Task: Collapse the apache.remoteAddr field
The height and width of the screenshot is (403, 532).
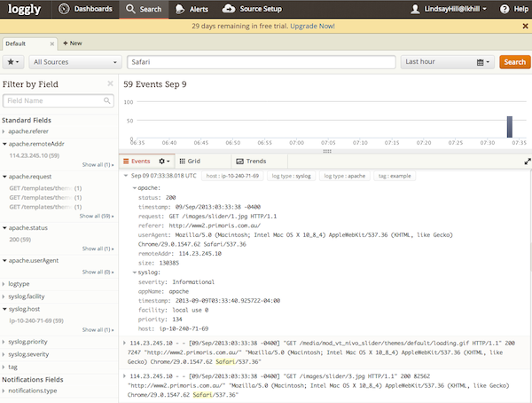Action: point(4,144)
